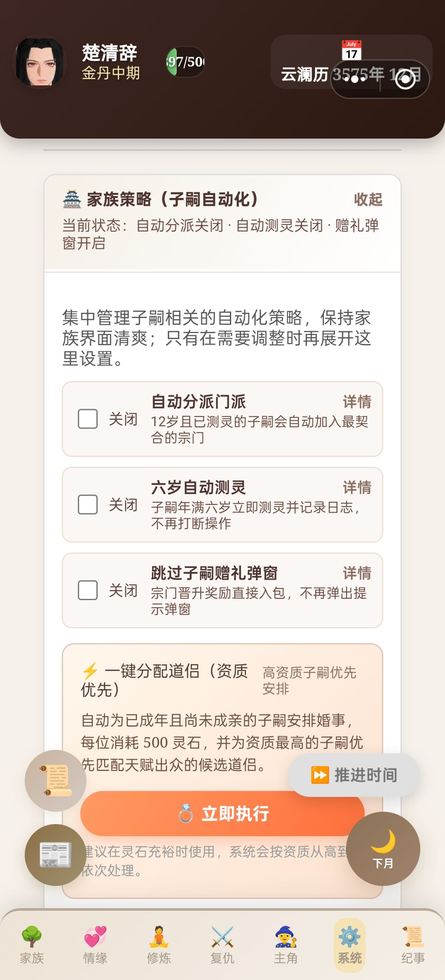Tap the moon 下月 button
Screen dimensions: 445x980
click(x=383, y=849)
